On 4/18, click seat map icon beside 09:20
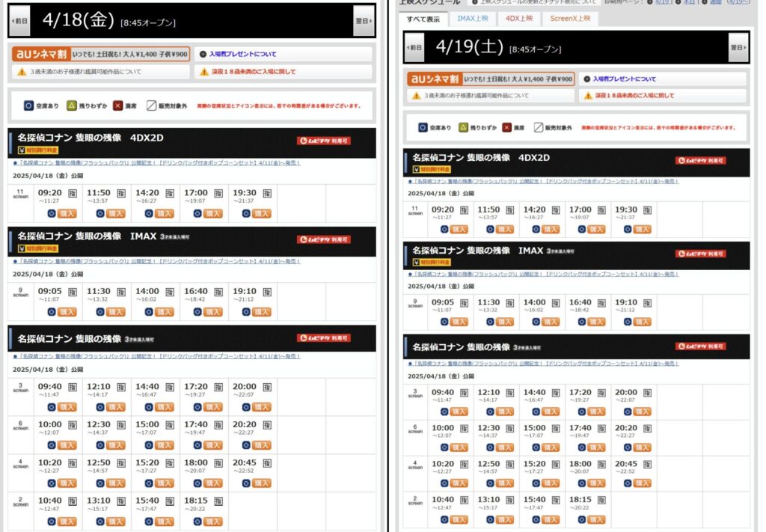Viewport: 766px width, 532px height. (x=73, y=194)
